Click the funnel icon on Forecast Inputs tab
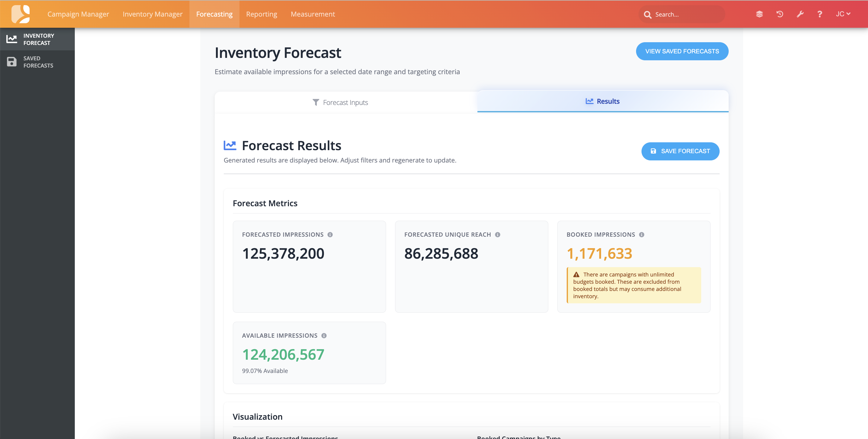 pyautogui.click(x=316, y=102)
